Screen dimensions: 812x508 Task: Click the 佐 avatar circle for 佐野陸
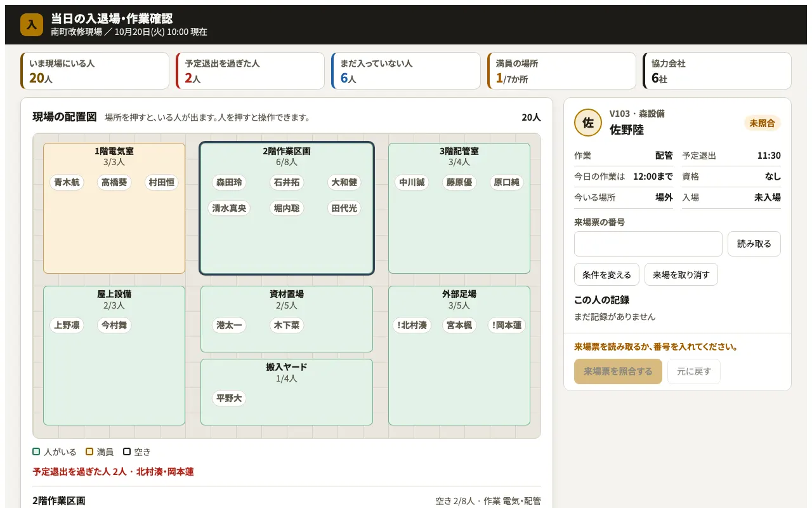[x=588, y=123]
